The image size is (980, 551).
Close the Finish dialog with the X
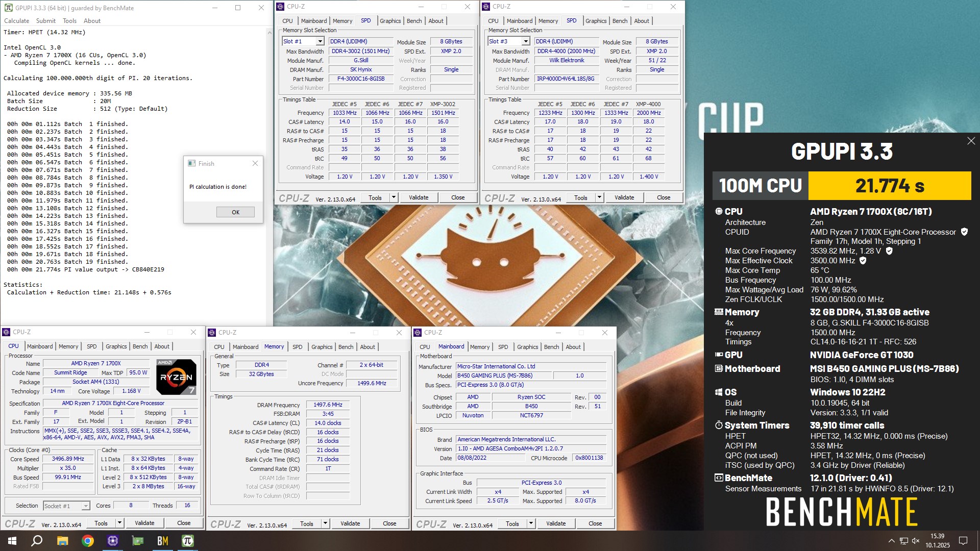(255, 163)
